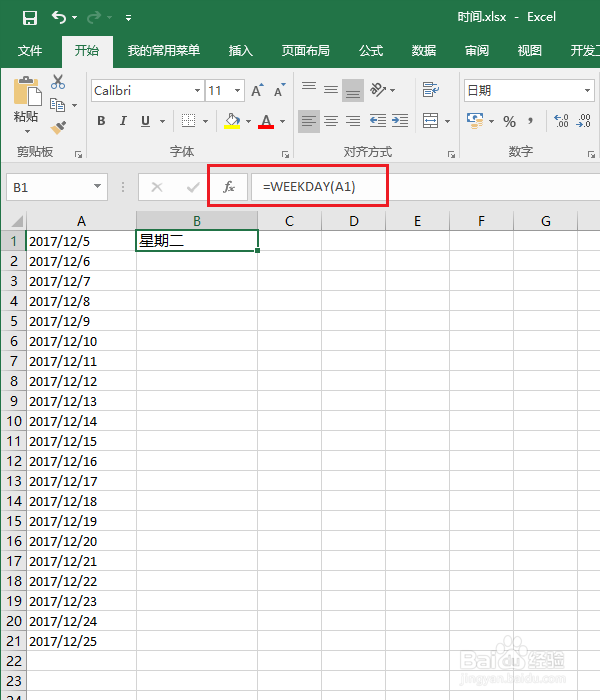Switch to the 视图 tab
The height and width of the screenshot is (700, 600).
[x=529, y=51]
